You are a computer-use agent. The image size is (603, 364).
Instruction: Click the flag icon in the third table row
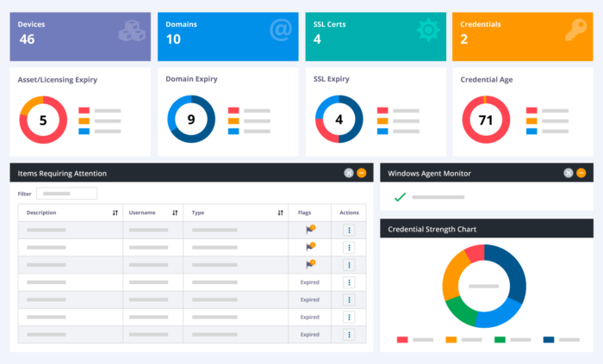(310, 264)
